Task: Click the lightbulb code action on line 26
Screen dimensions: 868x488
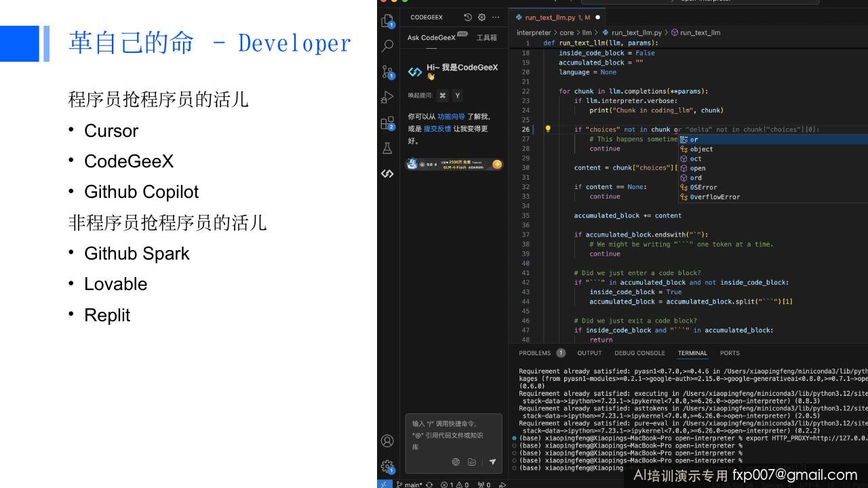Action: tap(548, 129)
